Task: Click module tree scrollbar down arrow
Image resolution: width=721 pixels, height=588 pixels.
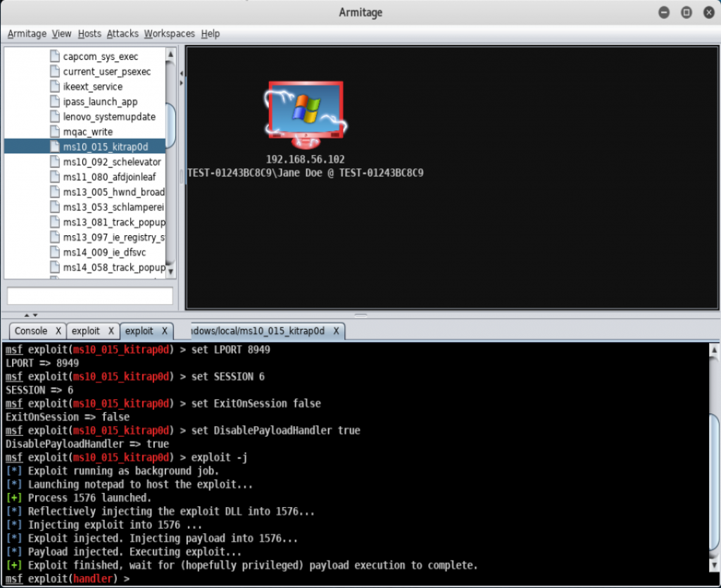Action: tap(170, 272)
